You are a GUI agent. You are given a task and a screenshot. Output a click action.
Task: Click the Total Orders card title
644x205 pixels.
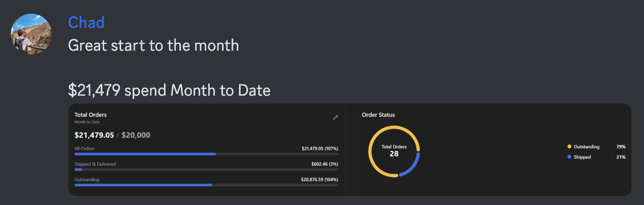tap(90, 114)
